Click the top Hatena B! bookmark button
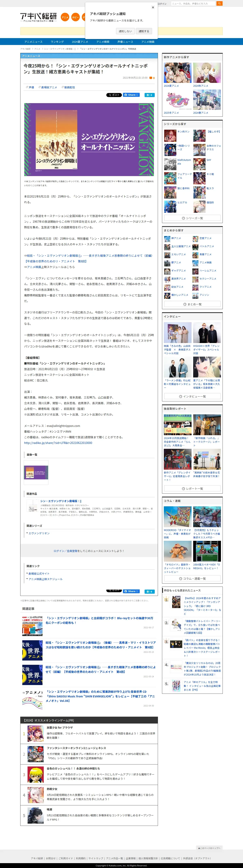Screen dimensions: 243x868 [149, 95]
